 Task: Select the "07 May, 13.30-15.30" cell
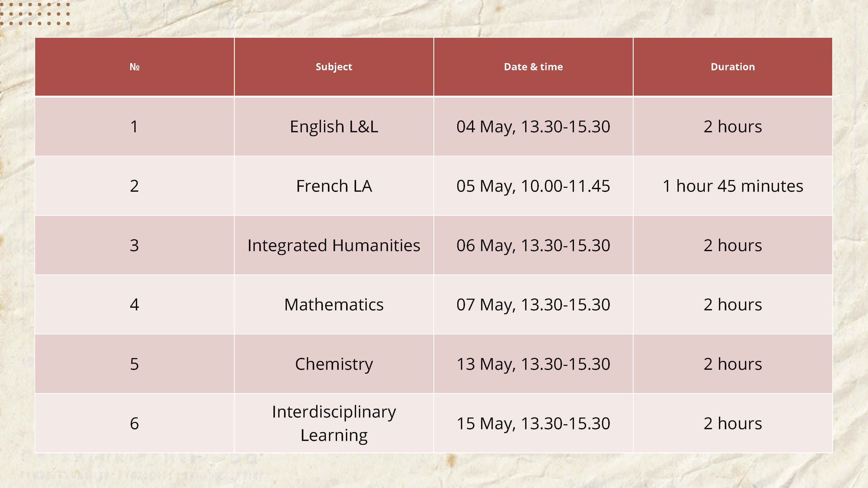tap(533, 305)
